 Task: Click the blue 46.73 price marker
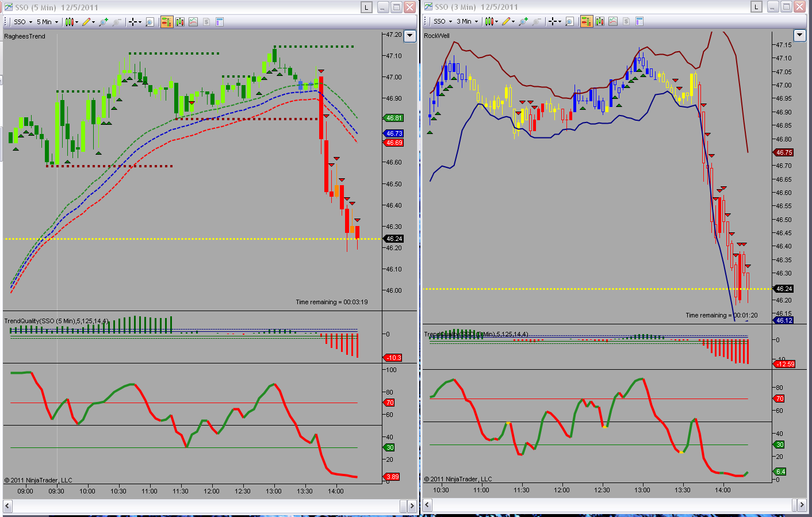394,133
